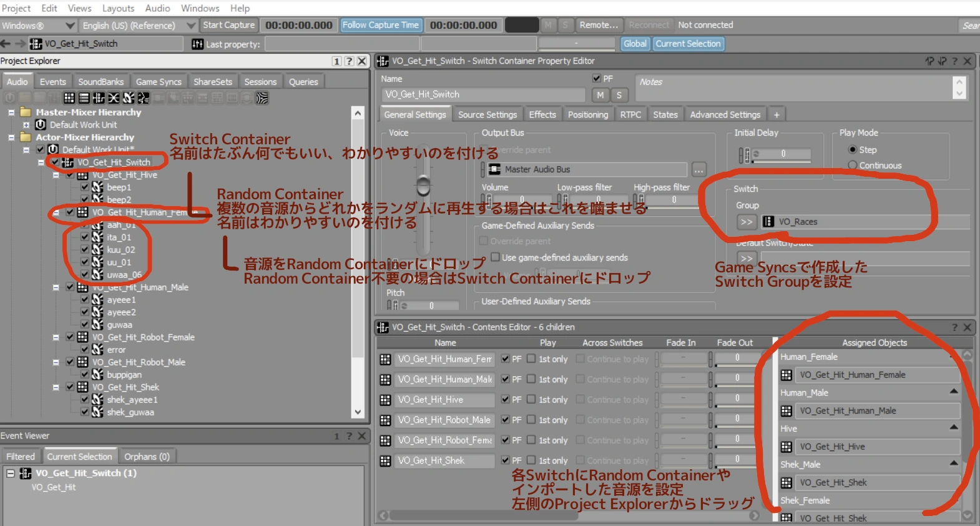Click the Project Explorer down scroll arrow

tap(358, 412)
